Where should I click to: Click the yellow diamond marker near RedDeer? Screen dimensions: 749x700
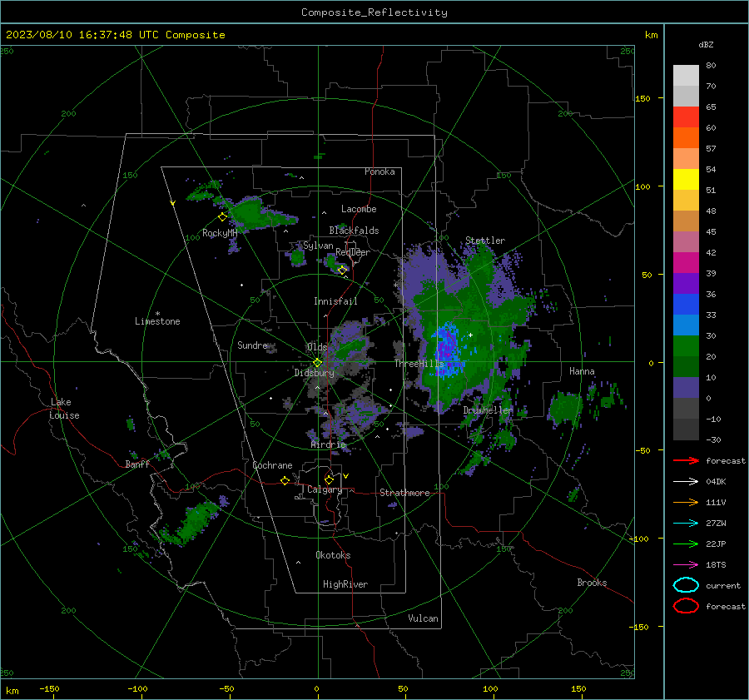[342, 270]
